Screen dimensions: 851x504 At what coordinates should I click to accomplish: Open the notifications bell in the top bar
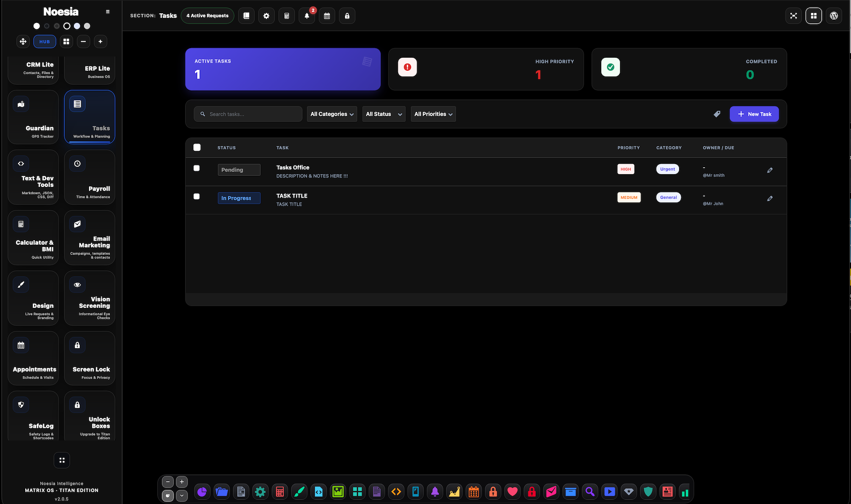pos(307,16)
